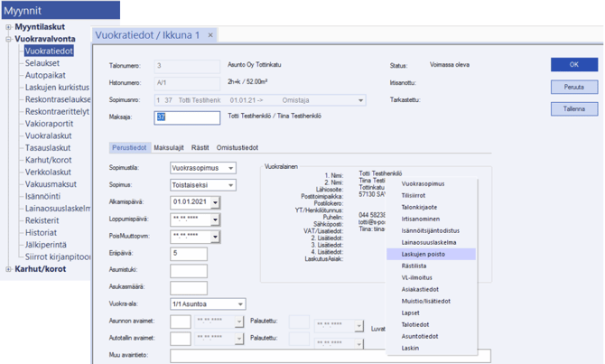Click the OK button
Screen dimensions: 605x364
(x=573, y=65)
